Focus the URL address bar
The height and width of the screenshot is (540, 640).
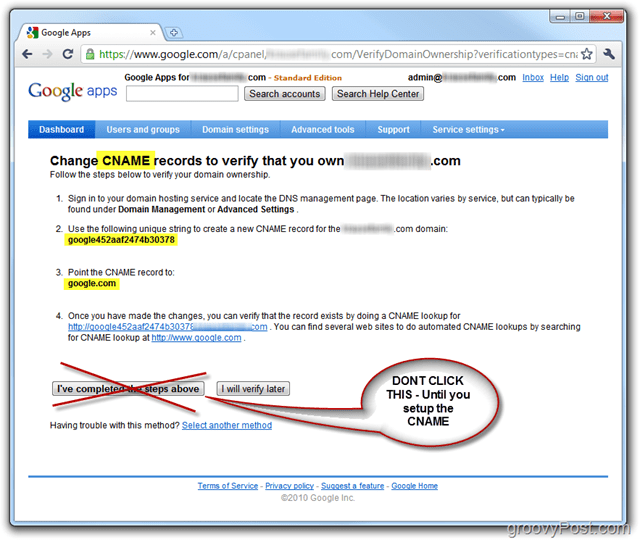tap(338, 54)
